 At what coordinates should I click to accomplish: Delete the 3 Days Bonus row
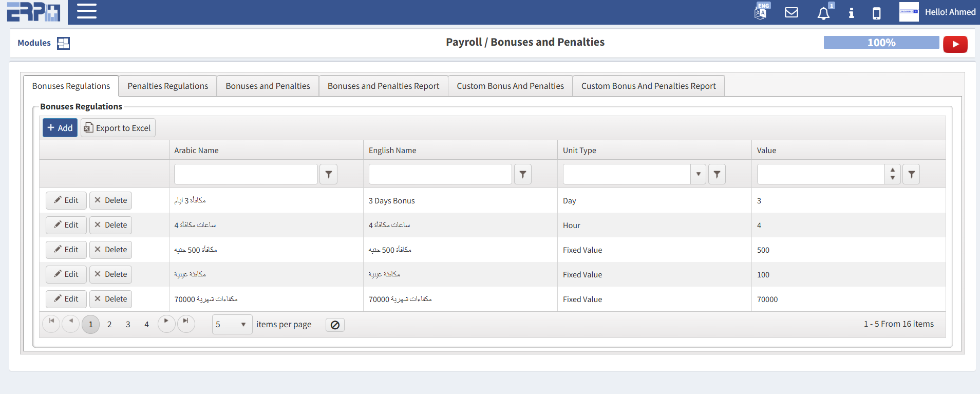110,200
